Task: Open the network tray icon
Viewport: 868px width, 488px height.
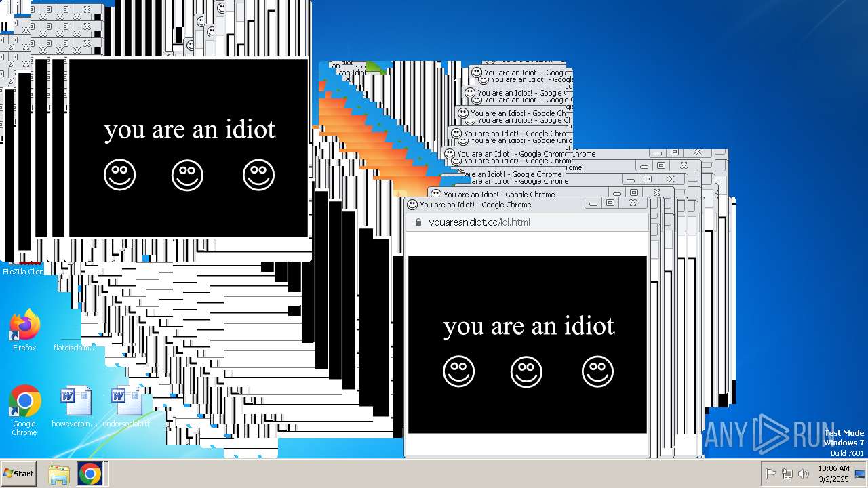Action: tap(787, 474)
